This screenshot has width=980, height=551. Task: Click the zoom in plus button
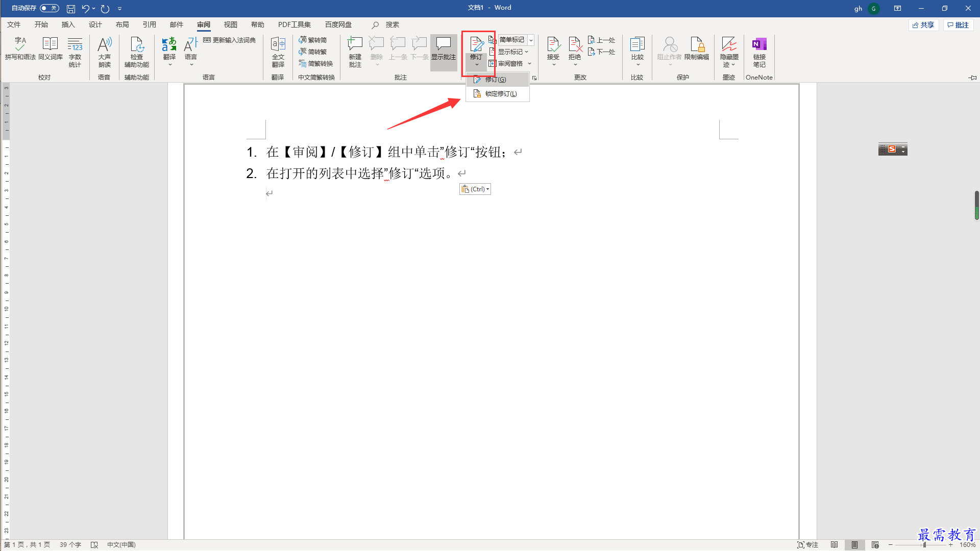pos(950,545)
